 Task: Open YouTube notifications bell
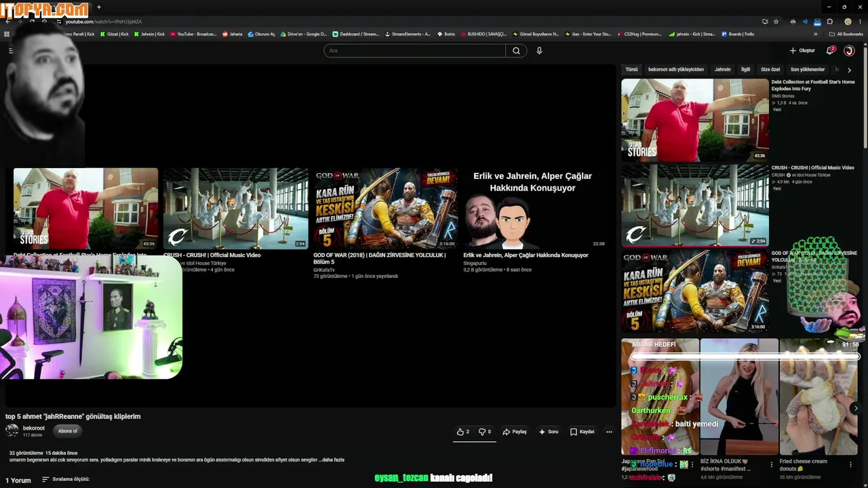(x=829, y=51)
